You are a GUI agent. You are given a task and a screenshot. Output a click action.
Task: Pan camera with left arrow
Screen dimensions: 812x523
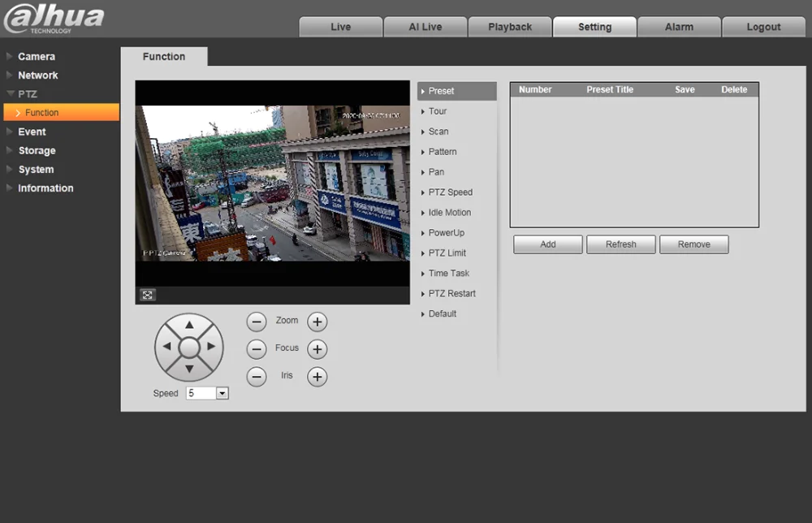[x=167, y=347]
